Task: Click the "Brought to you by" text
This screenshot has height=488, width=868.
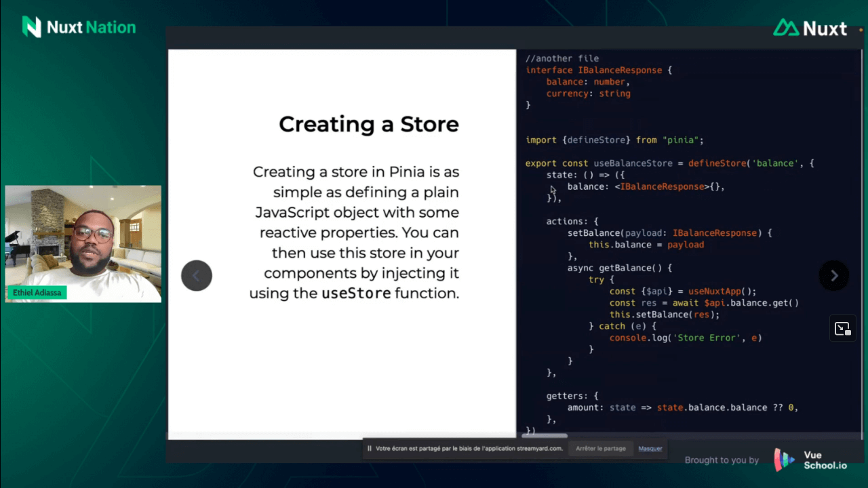Action: 722,460
